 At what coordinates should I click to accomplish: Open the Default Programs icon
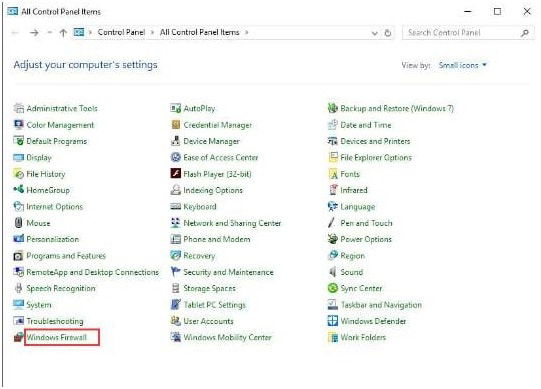pyautogui.click(x=18, y=141)
